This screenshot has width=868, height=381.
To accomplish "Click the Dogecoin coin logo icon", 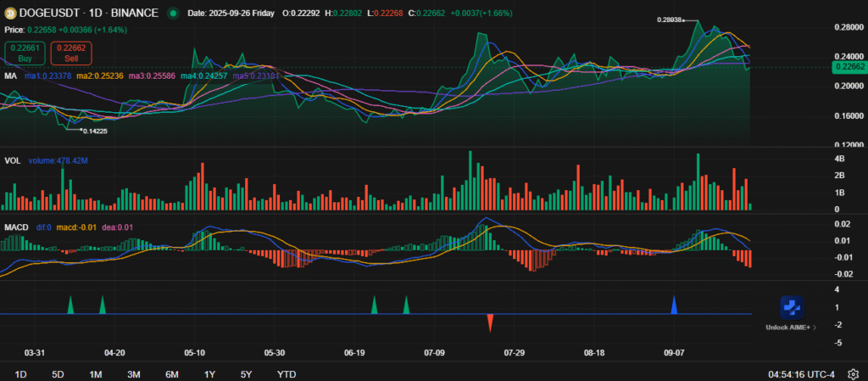I will [10, 13].
